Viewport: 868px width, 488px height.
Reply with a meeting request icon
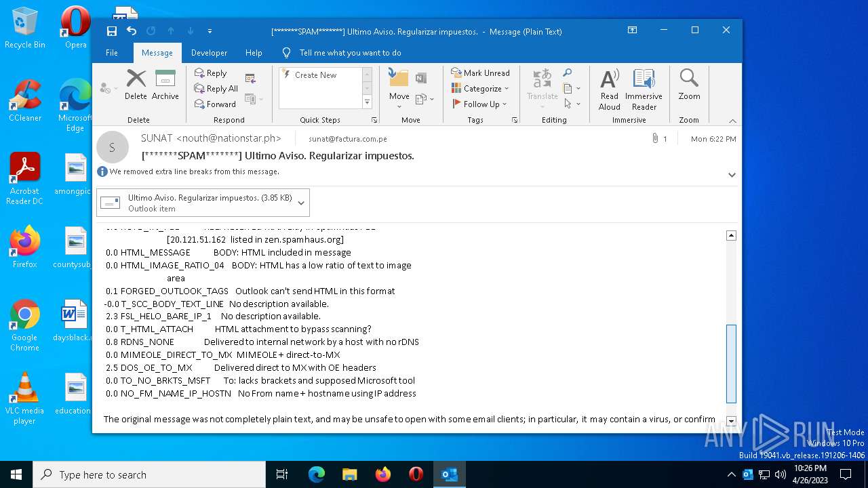250,78
